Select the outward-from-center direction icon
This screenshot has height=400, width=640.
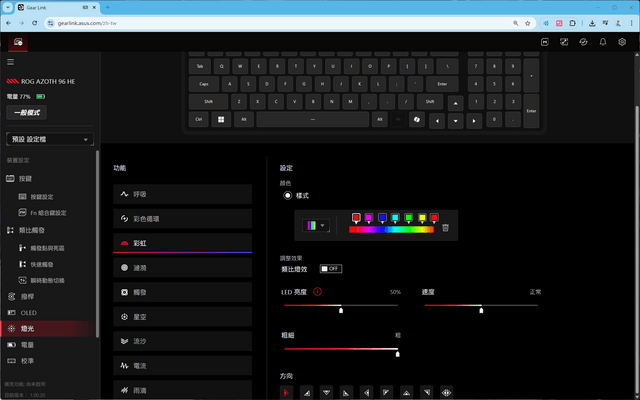[446, 393]
